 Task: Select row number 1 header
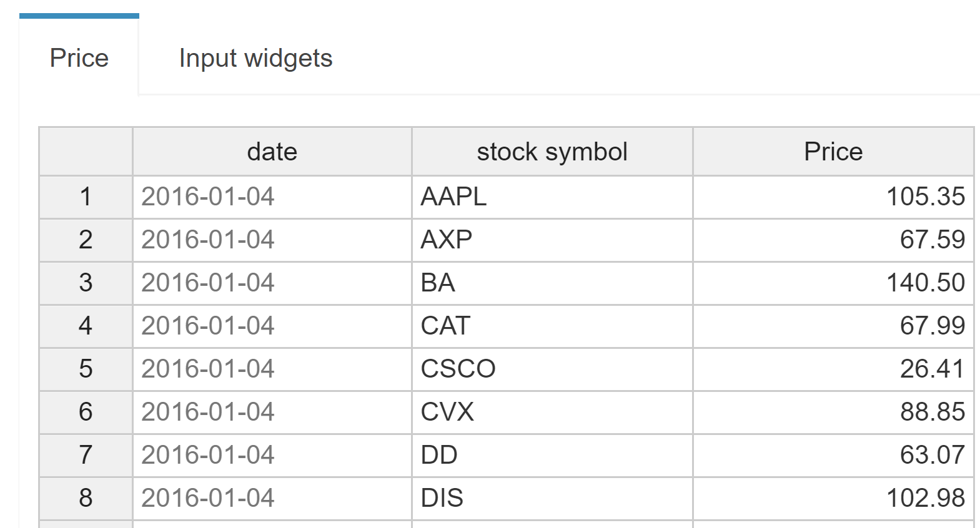86,197
